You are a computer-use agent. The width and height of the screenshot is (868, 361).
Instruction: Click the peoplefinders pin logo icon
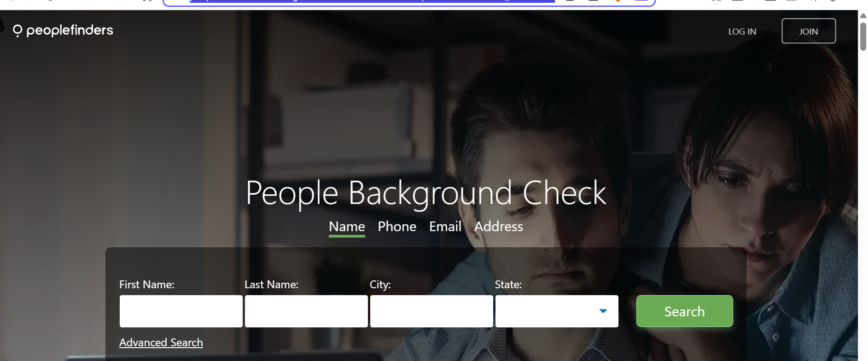pyautogui.click(x=17, y=31)
